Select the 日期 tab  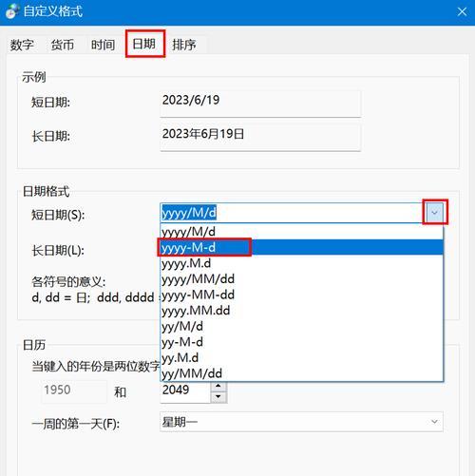(144, 44)
